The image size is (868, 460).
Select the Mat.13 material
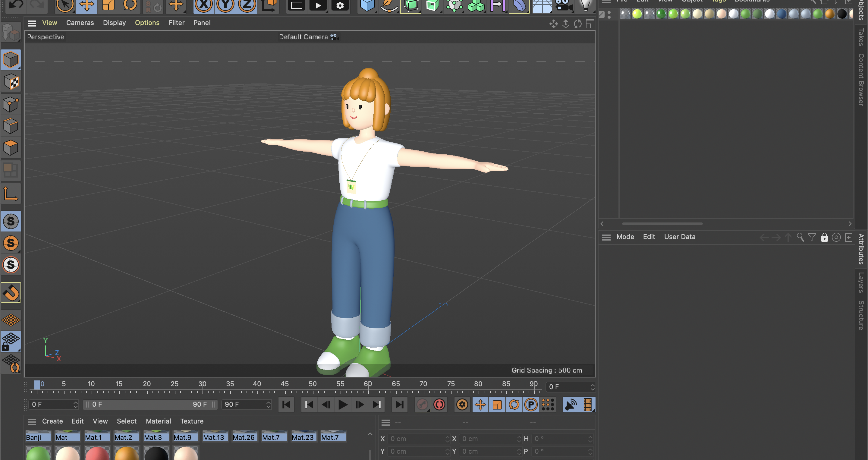point(215,437)
